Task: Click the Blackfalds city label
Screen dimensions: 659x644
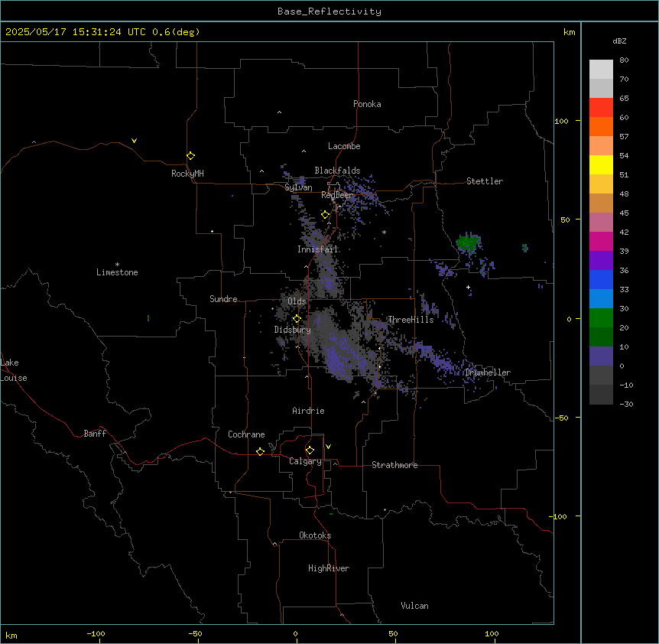Action: pos(337,171)
